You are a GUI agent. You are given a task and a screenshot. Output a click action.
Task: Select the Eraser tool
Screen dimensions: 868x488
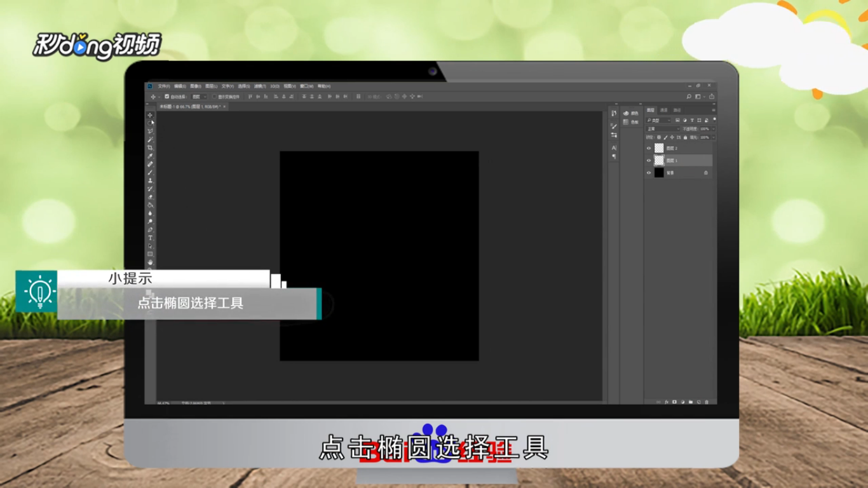(x=150, y=197)
